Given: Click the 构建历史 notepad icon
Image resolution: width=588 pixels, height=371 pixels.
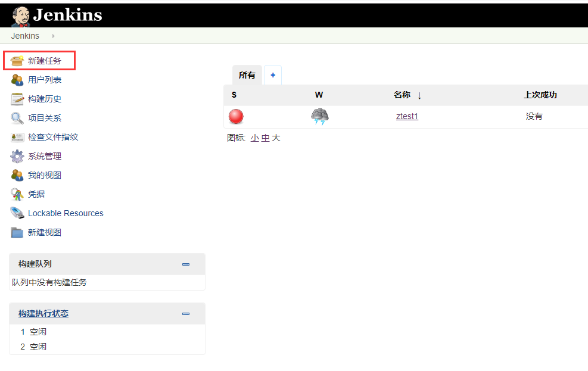Looking at the screenshot, I should [17, 99].
